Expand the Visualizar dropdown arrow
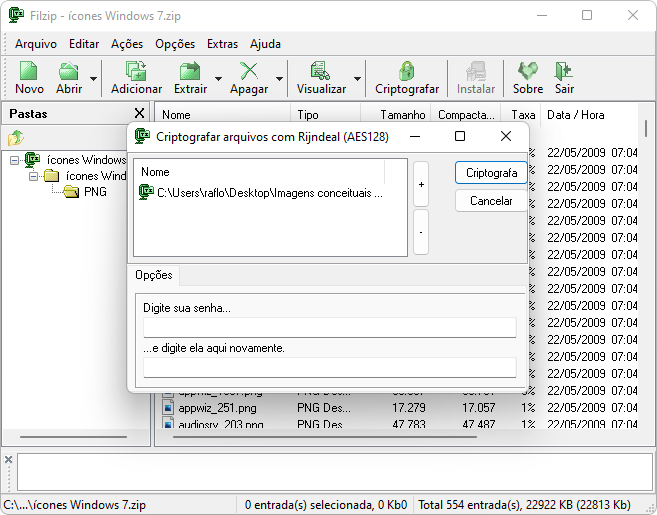The width and height of the screenshot is (657, 515). point(357,78)
